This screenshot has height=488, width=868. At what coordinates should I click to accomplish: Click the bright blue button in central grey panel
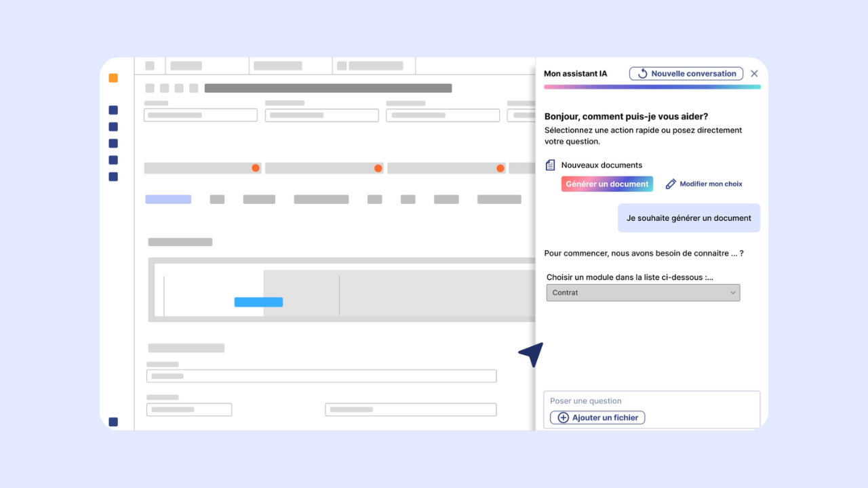[258, 302]
